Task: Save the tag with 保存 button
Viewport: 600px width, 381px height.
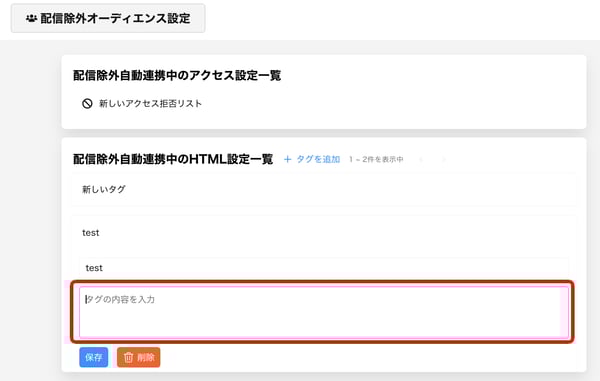Action: (94, 357)
